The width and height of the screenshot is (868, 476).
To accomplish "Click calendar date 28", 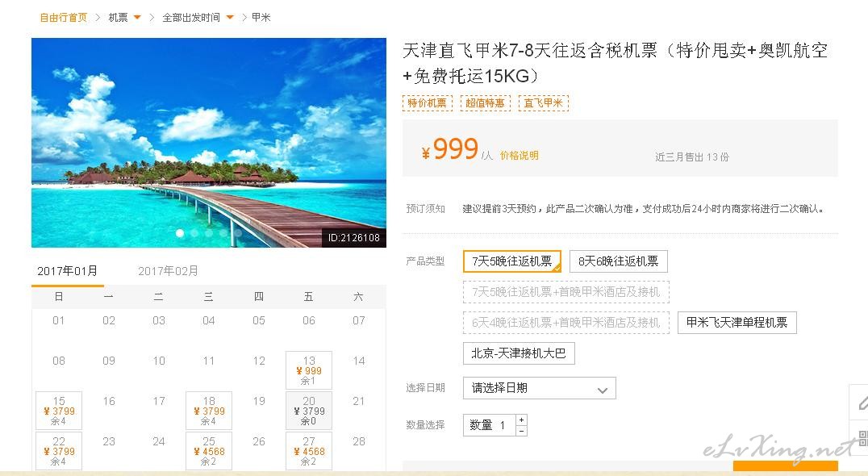I will (359, 441).
